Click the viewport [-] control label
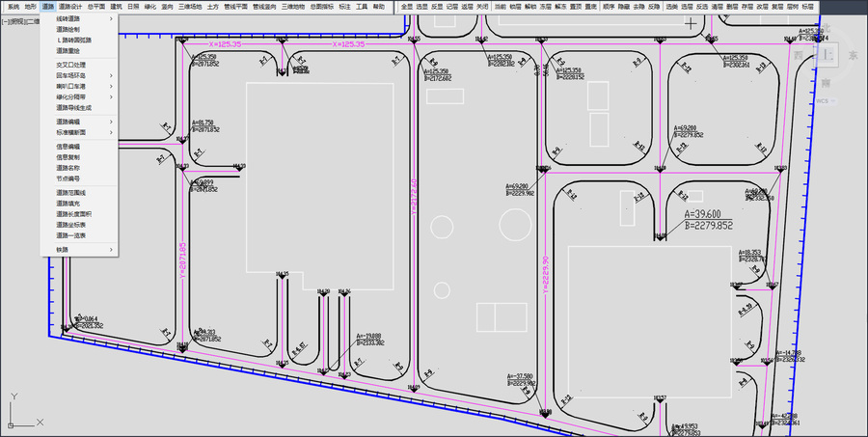Screen dimensions: 868x437 [x=5, y=21]
